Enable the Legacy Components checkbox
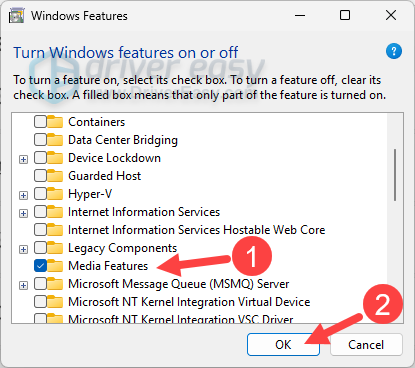 tap(40, 248)
